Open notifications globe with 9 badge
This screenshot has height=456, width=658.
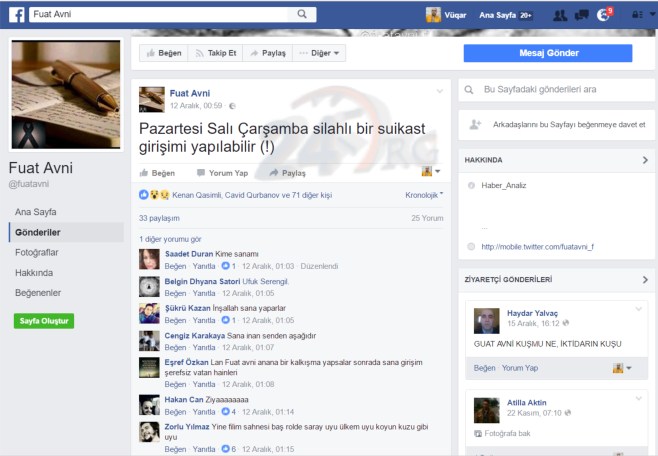[x=602, y=15]
